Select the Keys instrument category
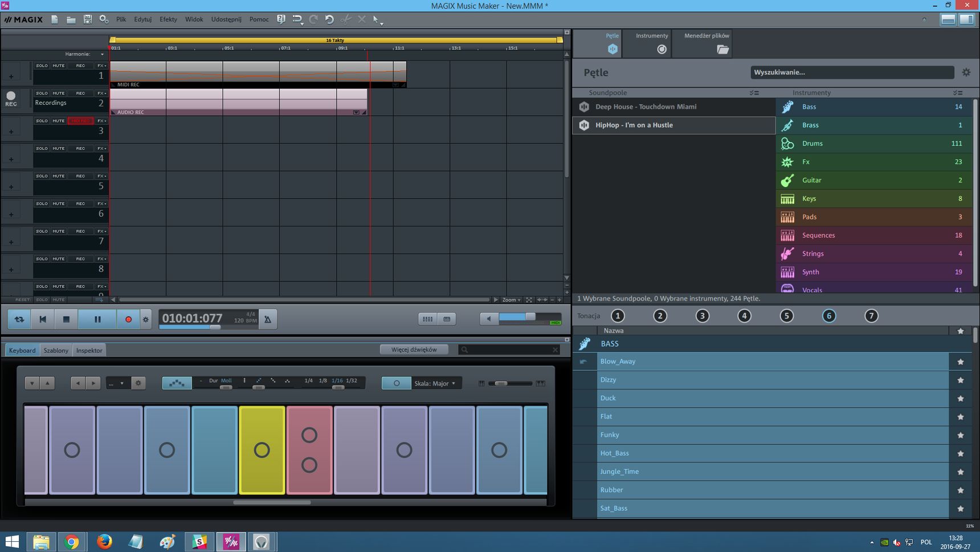This screenshot has height=552, width=980. point(875,198)
